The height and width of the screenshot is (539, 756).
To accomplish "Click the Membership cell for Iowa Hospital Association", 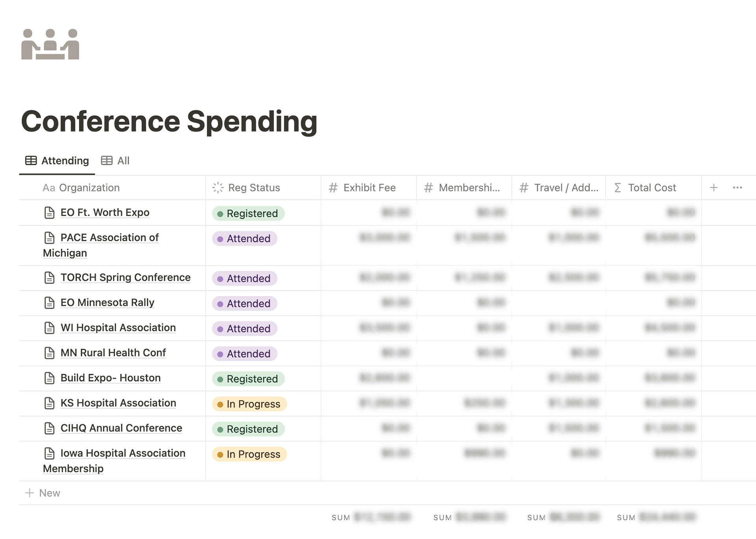I will click(x=464, y=461).
